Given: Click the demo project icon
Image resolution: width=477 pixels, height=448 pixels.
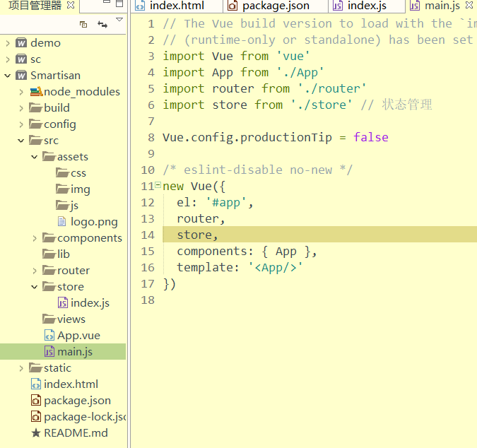Looking at the screenshot, I should (x=21, y=43).
